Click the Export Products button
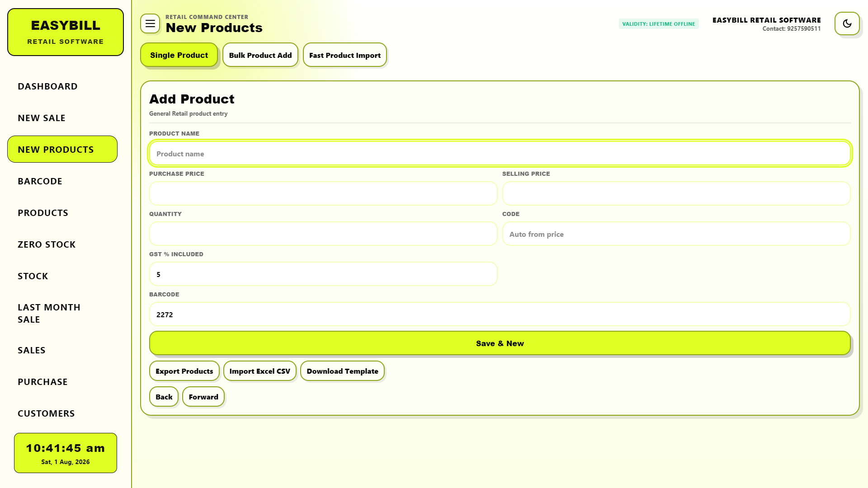Screen dimensions: 868x488 point(184,371)
